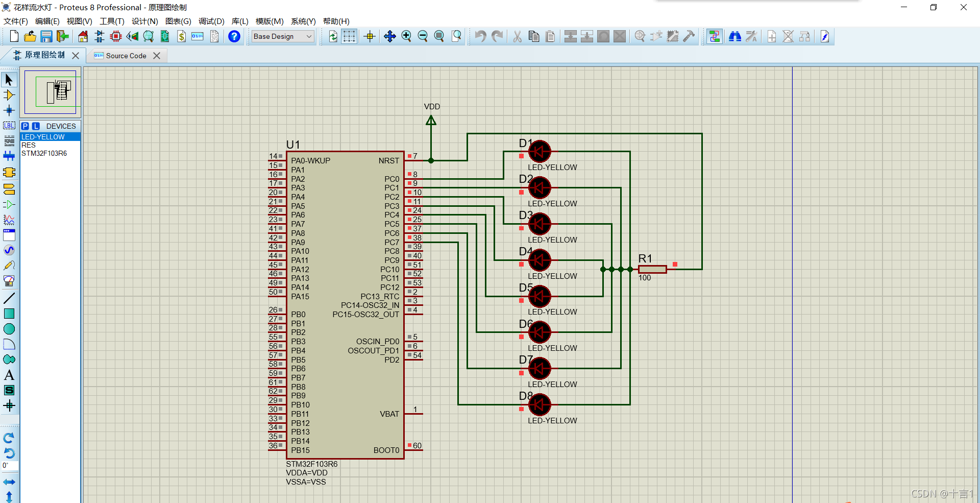Click Zoom to fit whole sheet icon
The height and width of the screenshot is (503, 980).
(x=439, y=36)
